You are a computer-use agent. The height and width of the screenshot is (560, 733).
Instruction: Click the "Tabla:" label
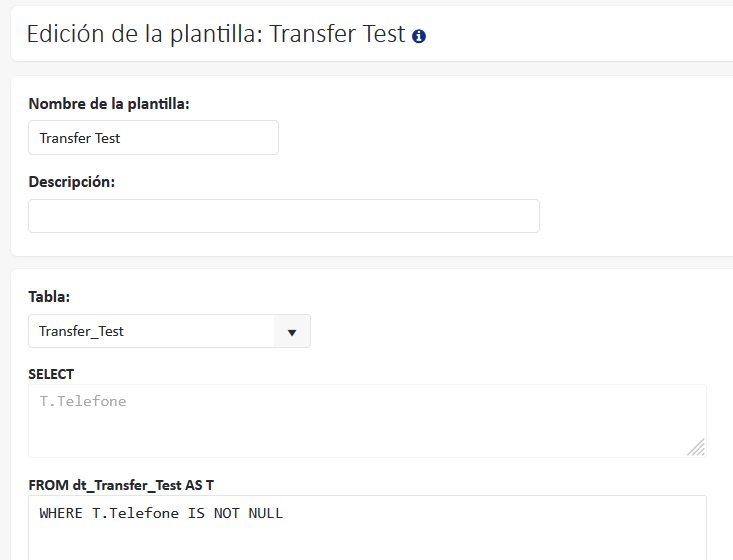coord(49,297)
